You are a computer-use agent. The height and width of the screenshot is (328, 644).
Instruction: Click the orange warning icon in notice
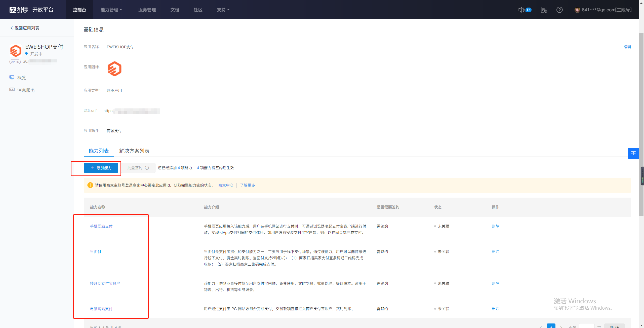pyautogui.click(x=90, y=185)
